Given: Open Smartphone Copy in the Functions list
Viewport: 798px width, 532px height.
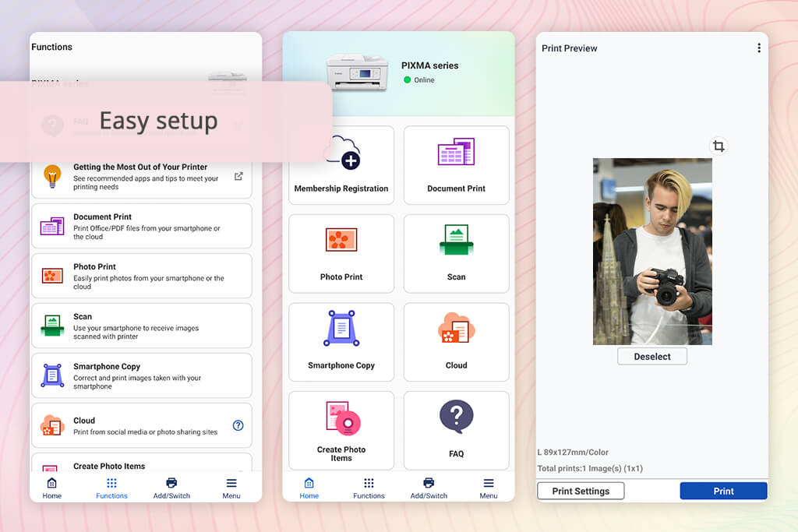Looking at the screenshot, I should pos(142,375).
